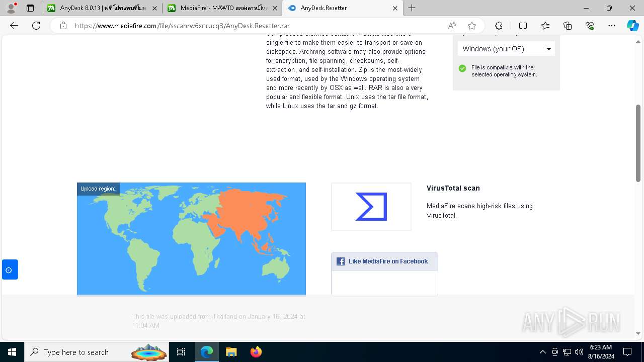
Task: Close the MediaFire - MAWTO tab
Action: click(274, 8)
